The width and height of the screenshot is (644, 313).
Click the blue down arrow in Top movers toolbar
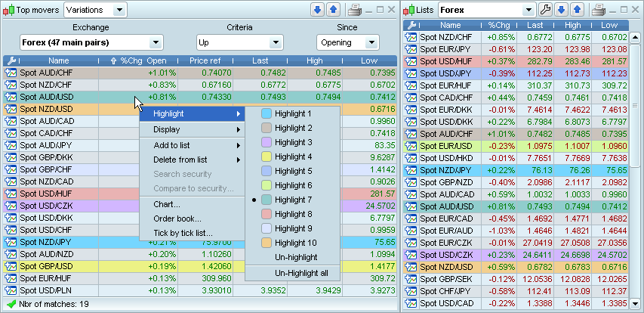pyautogui.click(x=317, y=10)
